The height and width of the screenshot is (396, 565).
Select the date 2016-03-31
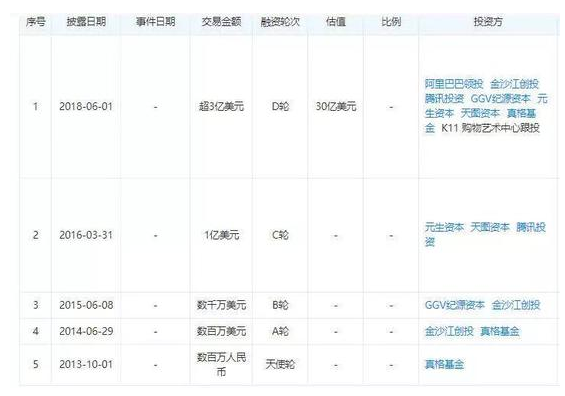(86, 235)
